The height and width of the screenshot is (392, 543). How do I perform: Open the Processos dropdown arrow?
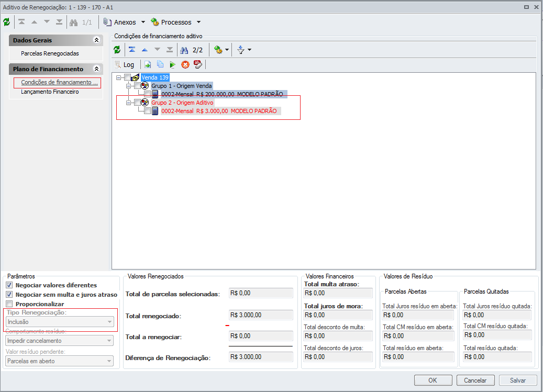click(x=199, y=22)
